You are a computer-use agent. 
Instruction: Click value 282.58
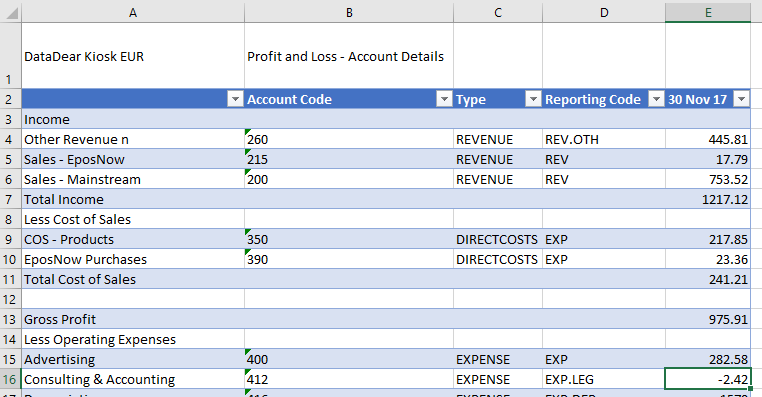point(708,360)
